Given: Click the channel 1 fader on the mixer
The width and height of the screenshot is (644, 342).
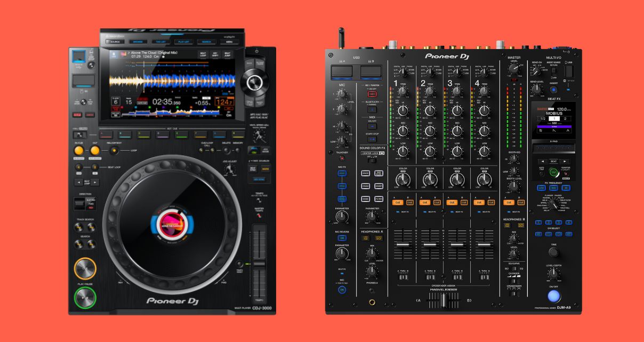Looking at the screenshot, I should coord(403,245).
